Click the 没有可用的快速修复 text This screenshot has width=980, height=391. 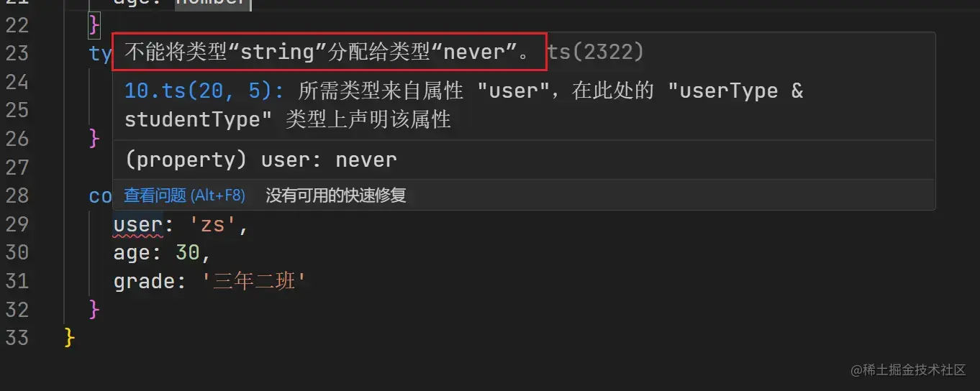[x=336, y=195]
